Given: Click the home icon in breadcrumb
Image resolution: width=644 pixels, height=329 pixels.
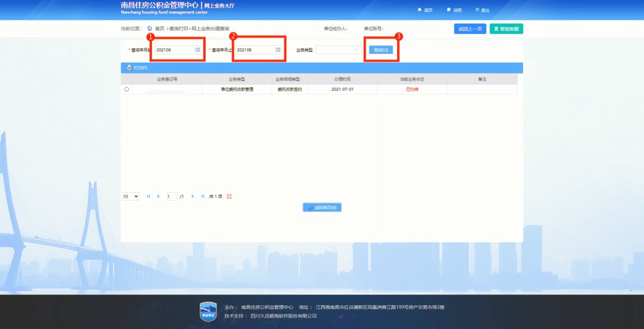Looking at the screenshot, I should 150,29.
